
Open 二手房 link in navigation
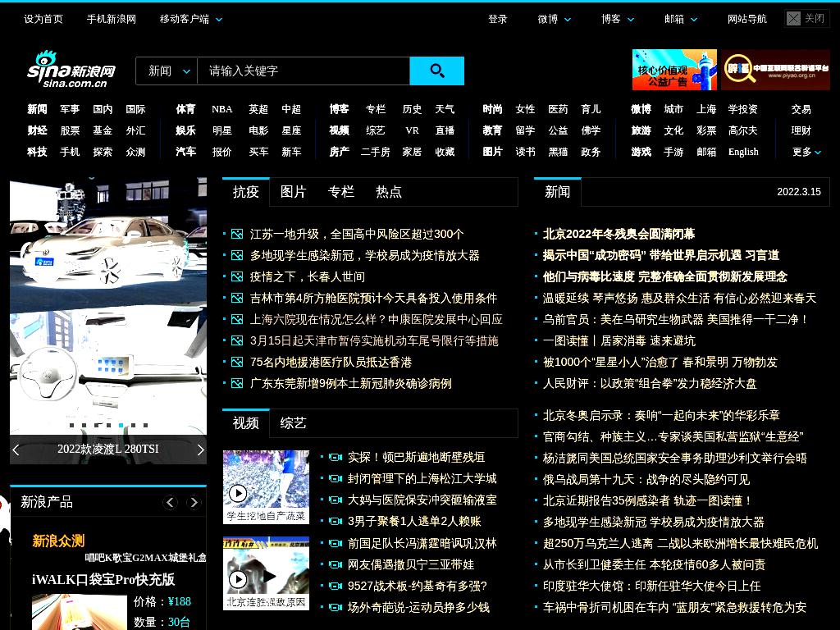coord(375,152)
